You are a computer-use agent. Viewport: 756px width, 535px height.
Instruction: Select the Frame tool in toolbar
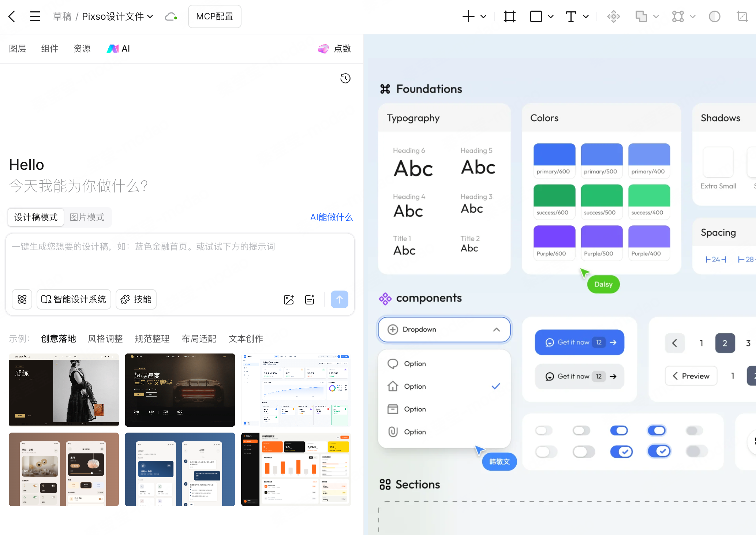[509, 16]
